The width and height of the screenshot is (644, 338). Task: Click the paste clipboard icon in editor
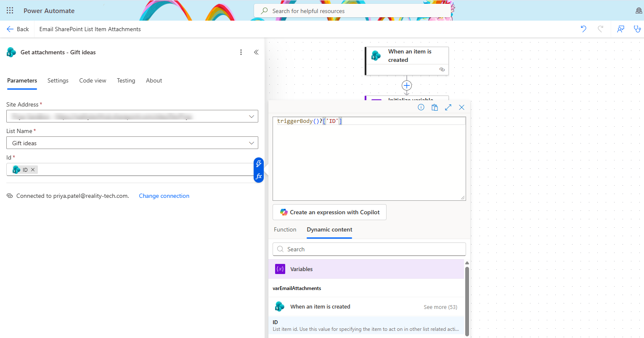tap(435, 107)
